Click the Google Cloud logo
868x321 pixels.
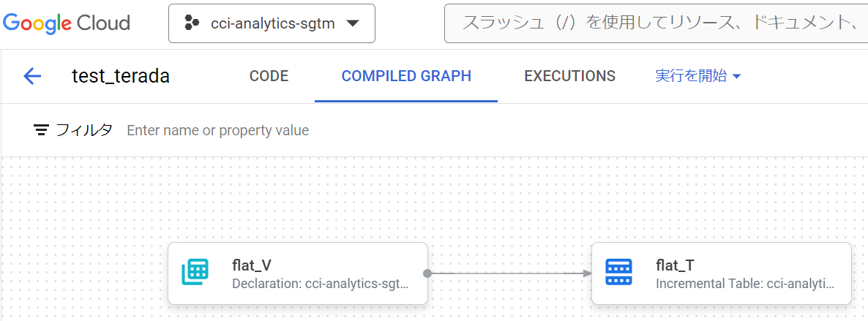[67, 23]
